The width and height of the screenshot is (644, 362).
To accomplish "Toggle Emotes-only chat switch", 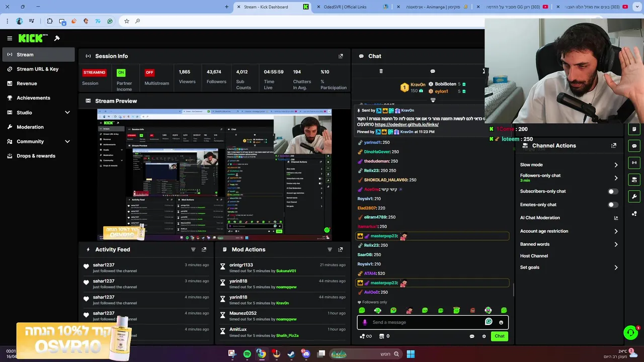I will click(x=612, y=205).
